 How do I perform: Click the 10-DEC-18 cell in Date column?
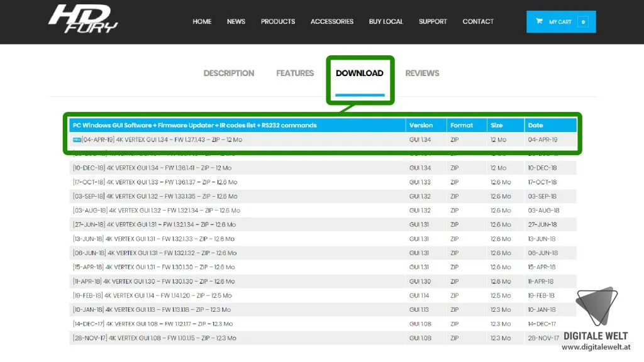[x=542, y=168]
